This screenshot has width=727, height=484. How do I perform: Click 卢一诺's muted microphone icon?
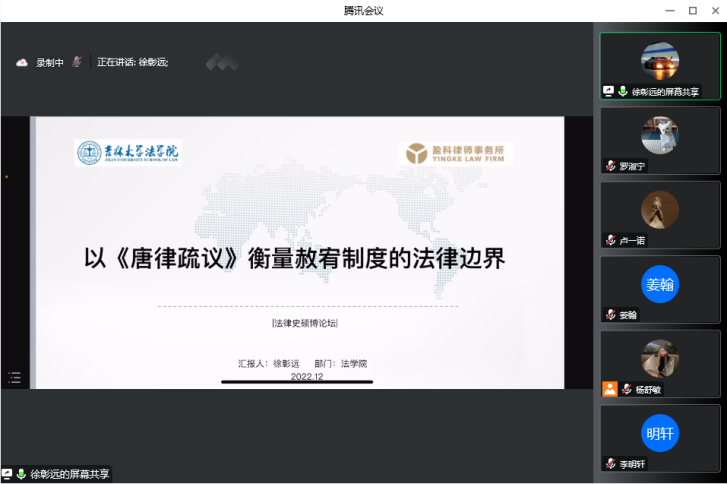pyautogui.click(x=610, y=240)
